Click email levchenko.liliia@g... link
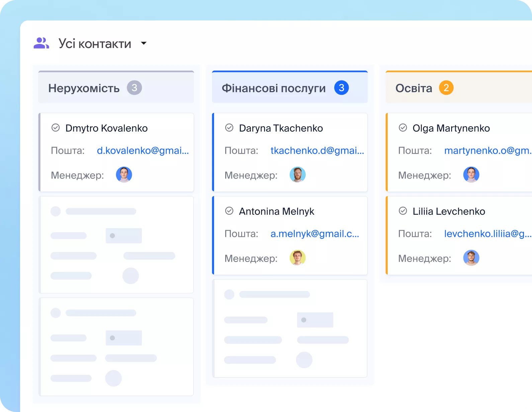This screenshot has width=532, height=412. point(488,234)
